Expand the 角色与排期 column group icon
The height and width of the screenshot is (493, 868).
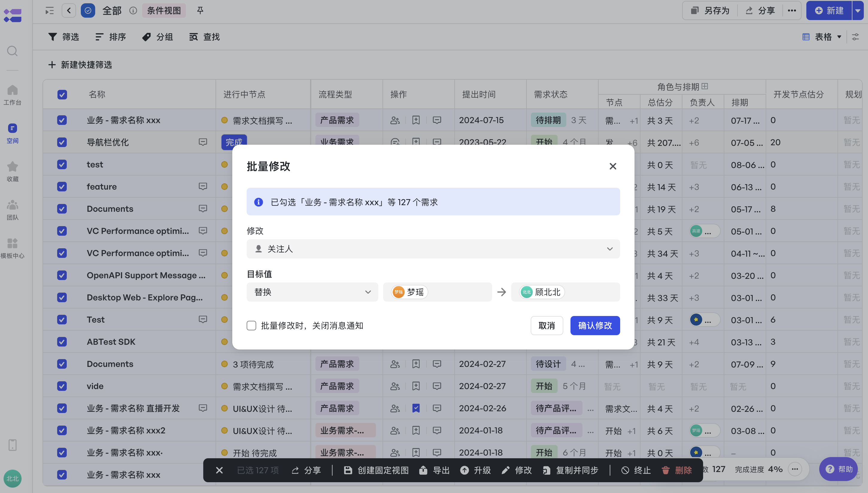705,86
